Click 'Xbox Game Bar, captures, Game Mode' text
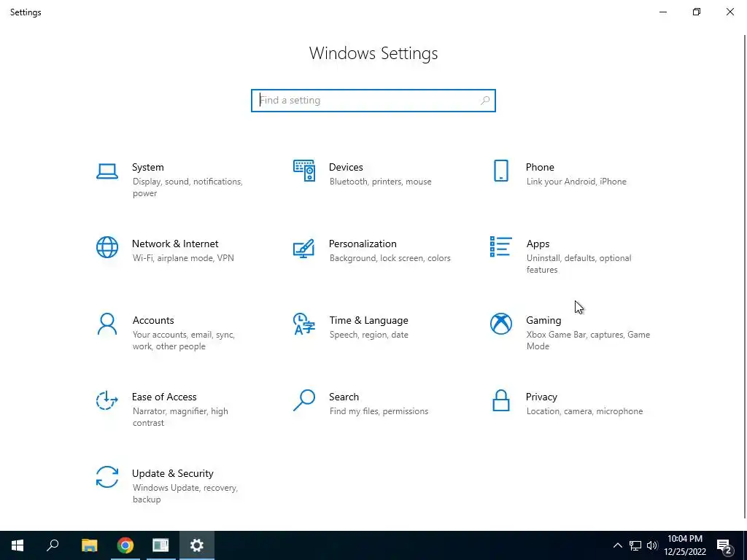747x560 pixels. point(588,340)
